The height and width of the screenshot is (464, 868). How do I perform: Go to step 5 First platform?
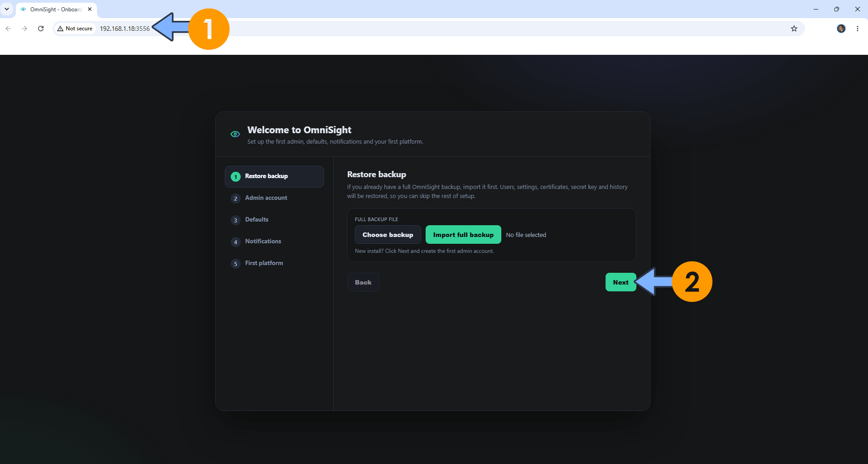[274, 263]
